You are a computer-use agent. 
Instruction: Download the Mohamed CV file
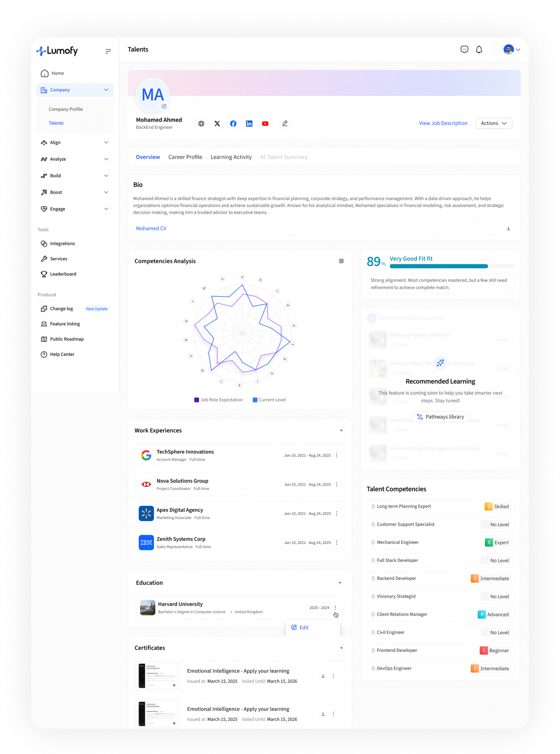tap(508, 229)
